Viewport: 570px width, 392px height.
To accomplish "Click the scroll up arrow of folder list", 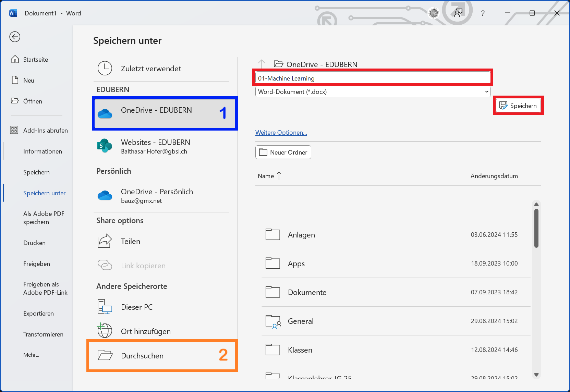I will click(x=536, y=204).
